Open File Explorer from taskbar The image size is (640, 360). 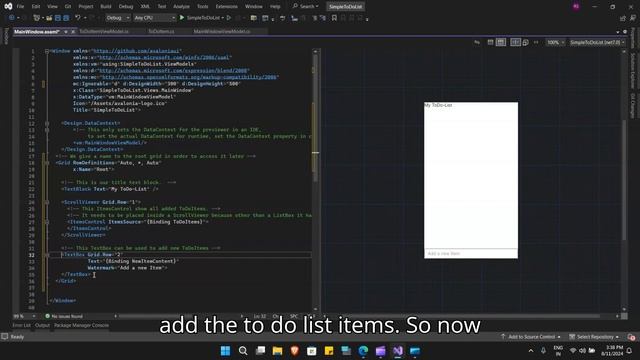(278, 351)
